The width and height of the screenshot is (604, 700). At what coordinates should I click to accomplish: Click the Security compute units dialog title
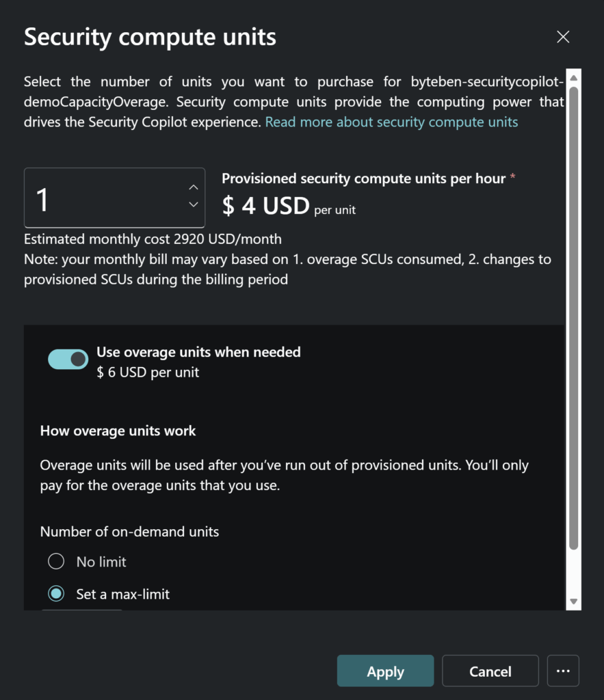click(150, 37)
